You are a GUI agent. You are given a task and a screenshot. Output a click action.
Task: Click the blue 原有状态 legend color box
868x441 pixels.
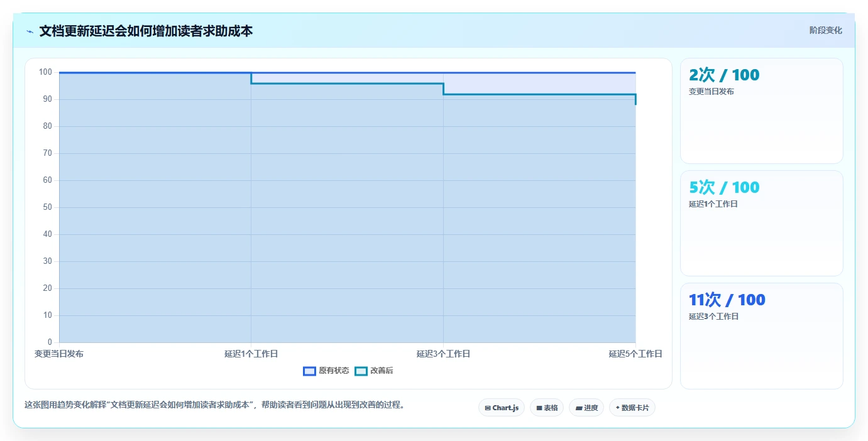309,371
